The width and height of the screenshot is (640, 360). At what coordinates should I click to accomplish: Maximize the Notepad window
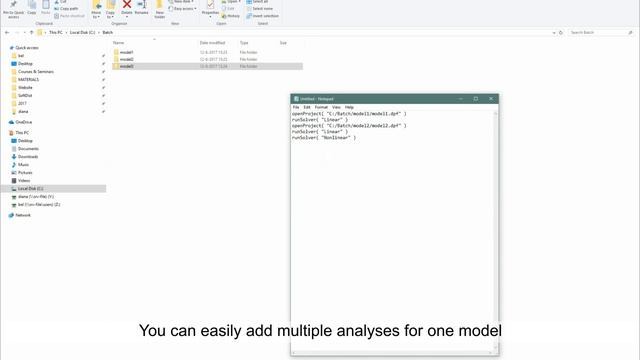click(476, 99)
